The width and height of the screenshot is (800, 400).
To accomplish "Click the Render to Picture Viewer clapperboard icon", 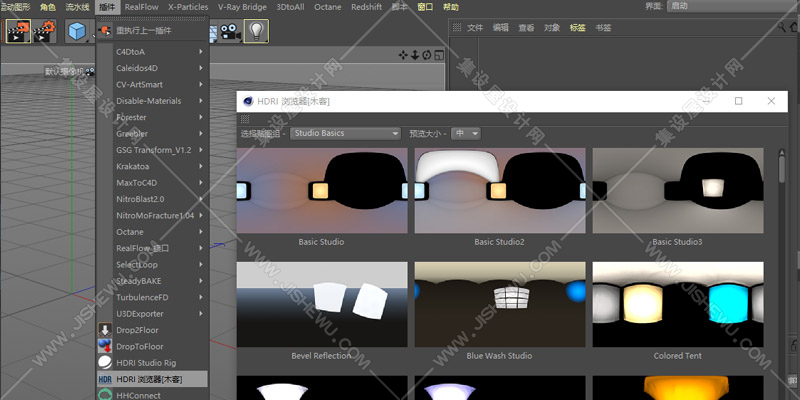I will click(18, 32).
